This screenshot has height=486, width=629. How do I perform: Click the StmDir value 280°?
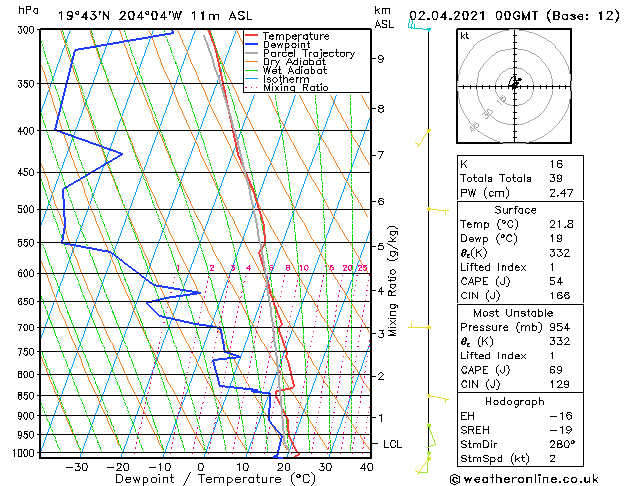click(562, 444)
